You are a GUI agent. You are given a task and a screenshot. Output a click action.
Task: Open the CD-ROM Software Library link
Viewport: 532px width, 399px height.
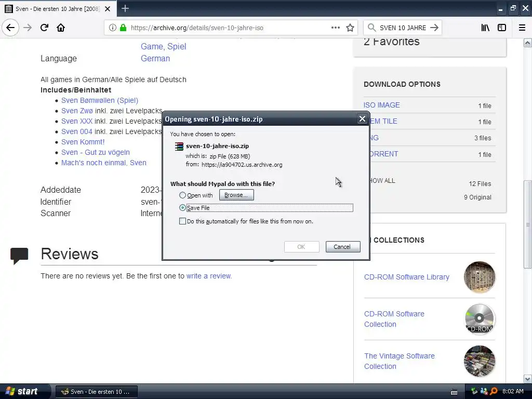coord(406,277)
